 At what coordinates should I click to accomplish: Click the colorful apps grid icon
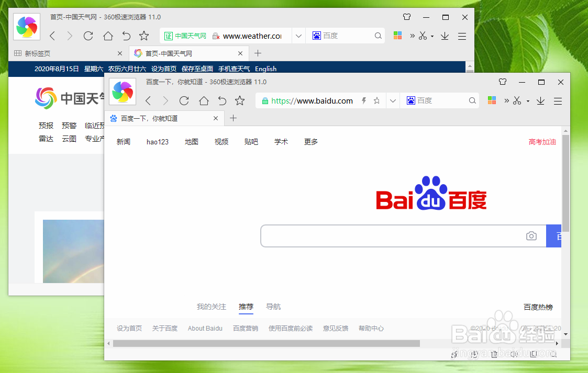pos(491,100)
